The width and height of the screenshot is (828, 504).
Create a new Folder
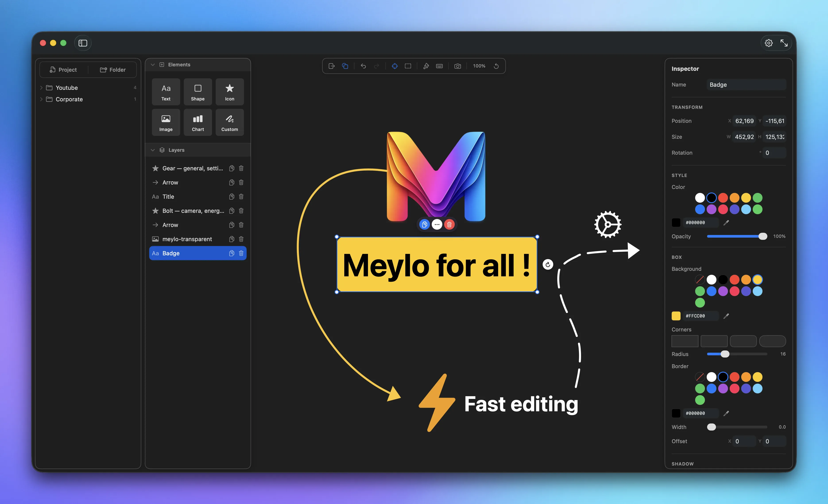pos(113,69)
